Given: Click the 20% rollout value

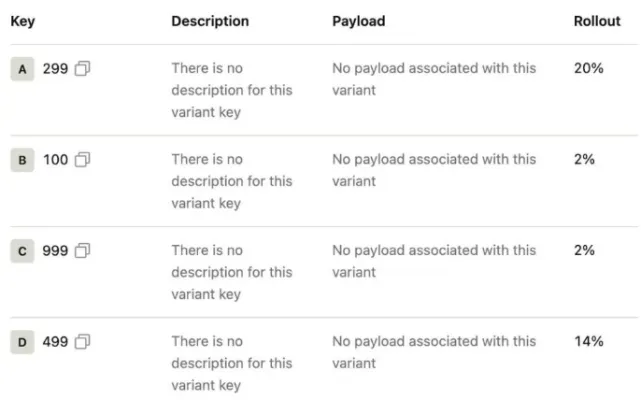Looking at the screenshot, I should click(x=588, y=68).
